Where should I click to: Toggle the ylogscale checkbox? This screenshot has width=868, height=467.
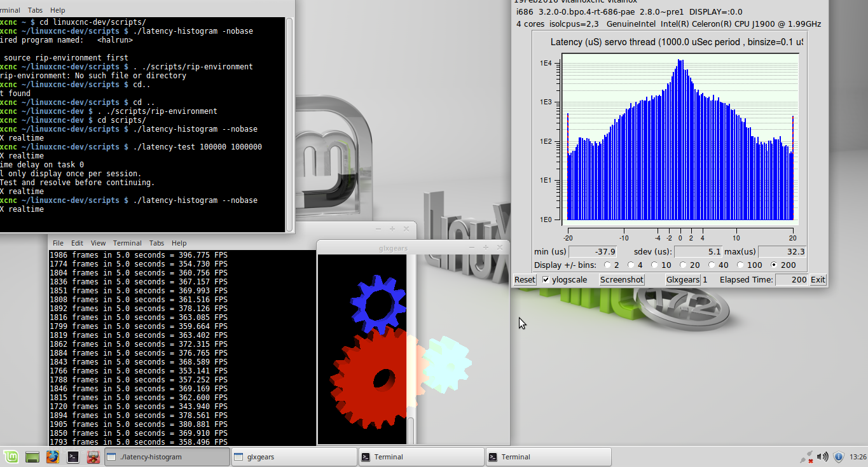(x=546, y=280)
